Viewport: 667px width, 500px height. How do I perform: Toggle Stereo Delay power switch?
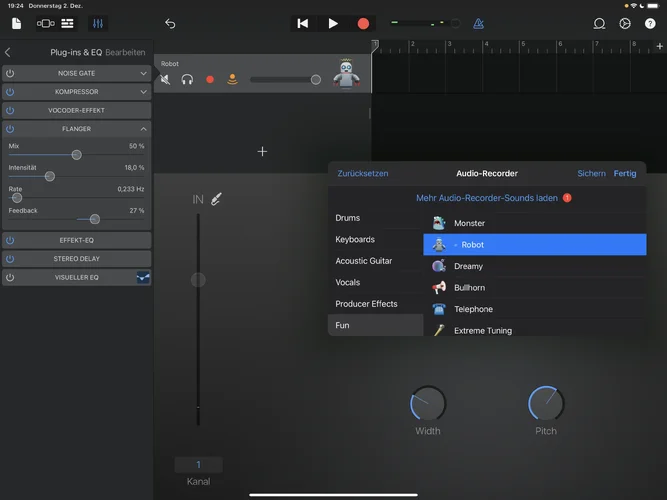10,259
